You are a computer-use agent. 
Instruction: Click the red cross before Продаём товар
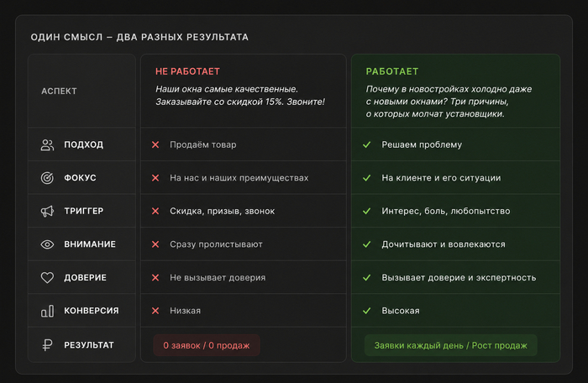point(155,144)
